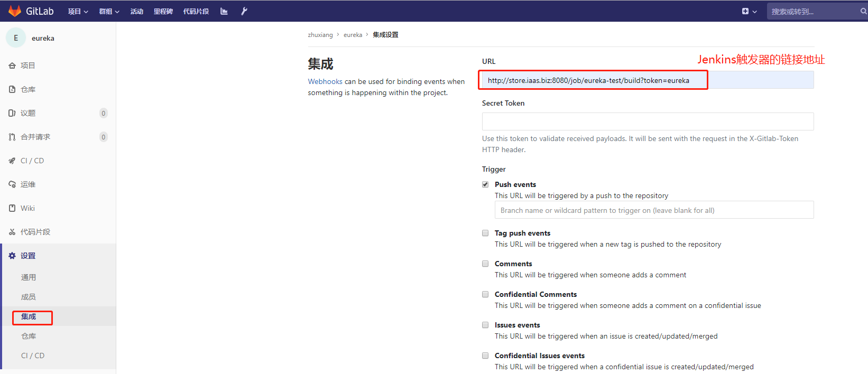Open admin area wrench icon
Screen dimensions: 868x374
[x=244, y=11]
